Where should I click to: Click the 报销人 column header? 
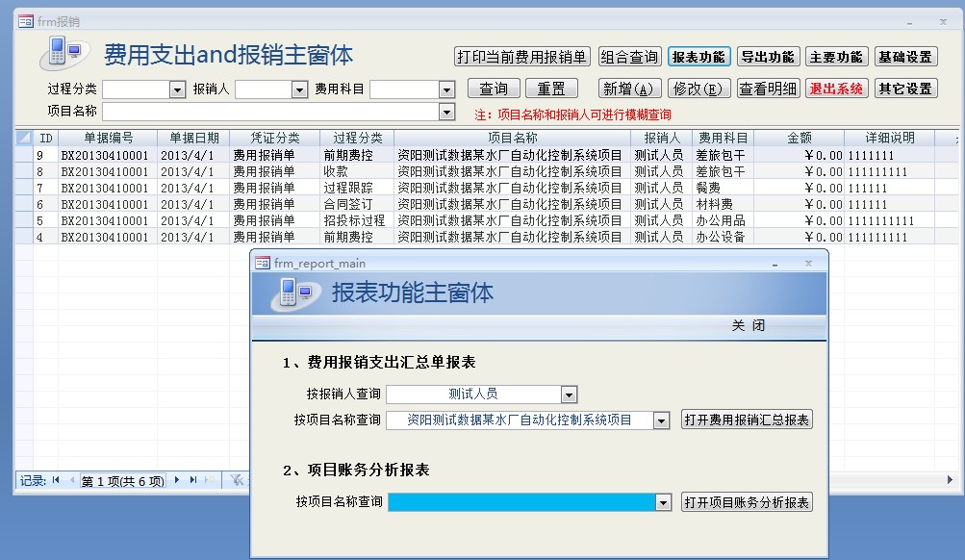click(662, 138)
